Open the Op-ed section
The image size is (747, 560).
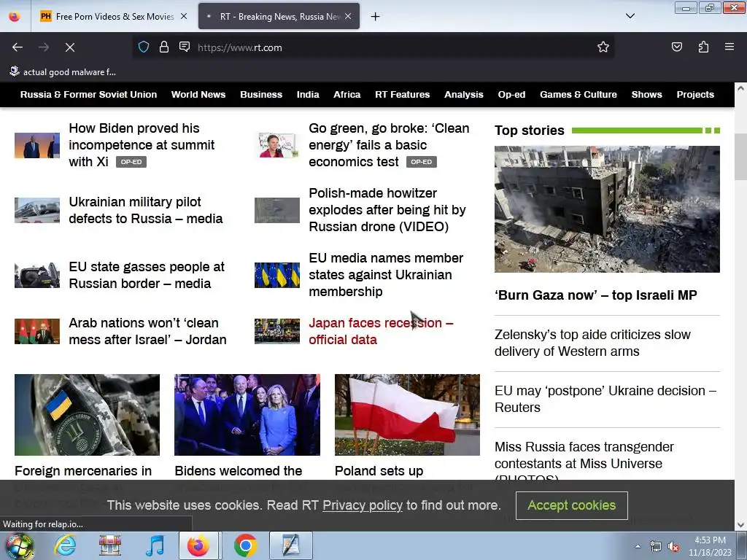coord(511,94)
